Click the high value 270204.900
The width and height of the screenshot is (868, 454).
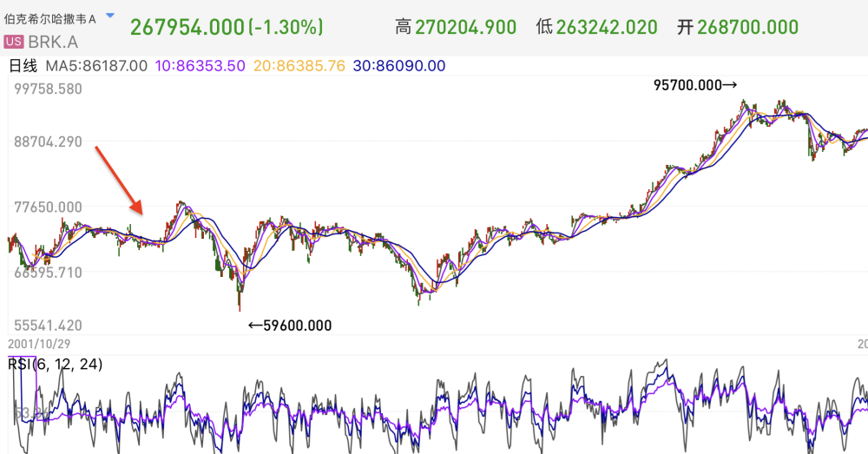pyautogui.click(x=465, y=27)
